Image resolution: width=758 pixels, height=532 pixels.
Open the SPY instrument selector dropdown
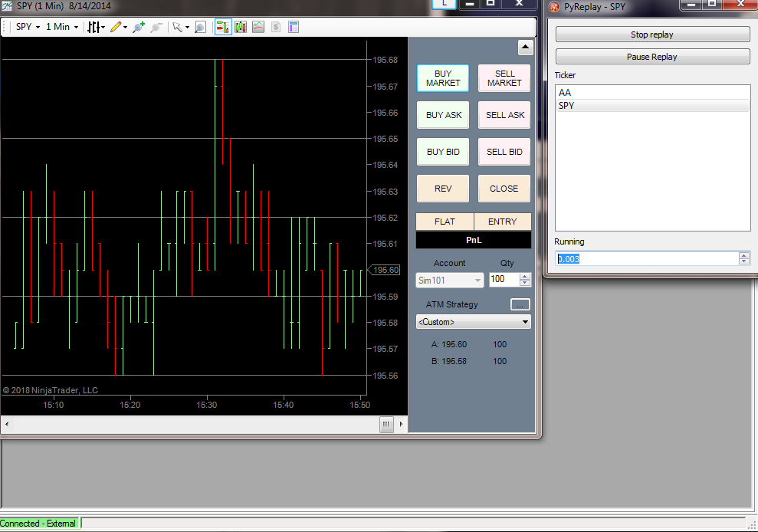pyautogui.click(x=28, y=27)
